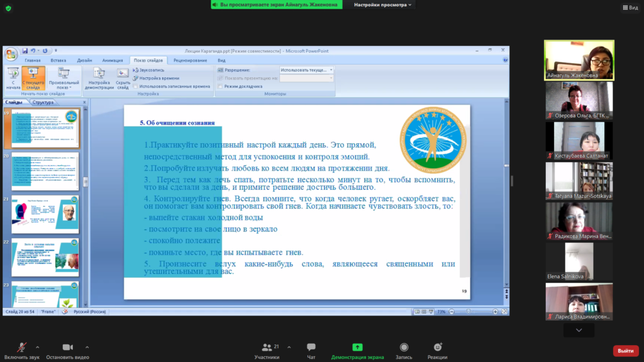Viewport: 644px width, 362px height.
Task: Click previous slide arrow on scrollbar
Action: pyautogui.click(x=506, y=292)
